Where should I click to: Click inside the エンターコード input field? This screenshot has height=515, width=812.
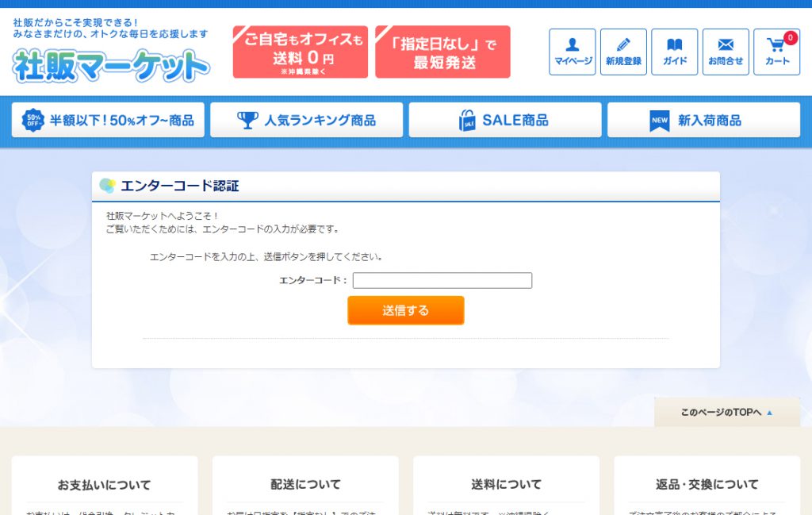(442, 280)
